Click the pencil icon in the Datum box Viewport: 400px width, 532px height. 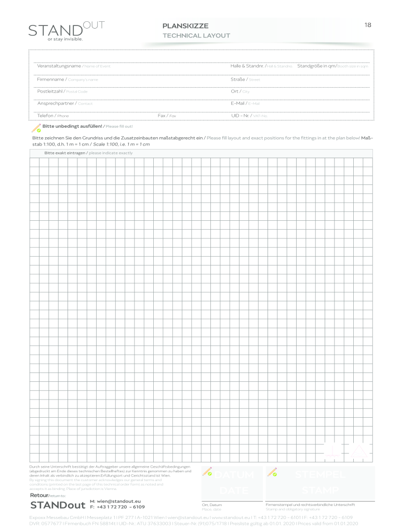click(x=208, y=472)
